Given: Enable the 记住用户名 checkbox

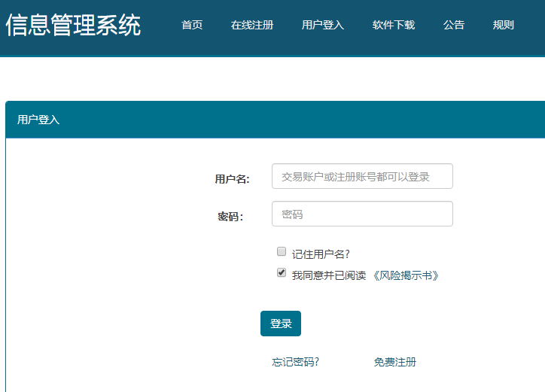Looking at the screenshot, I should pos(282,251).
